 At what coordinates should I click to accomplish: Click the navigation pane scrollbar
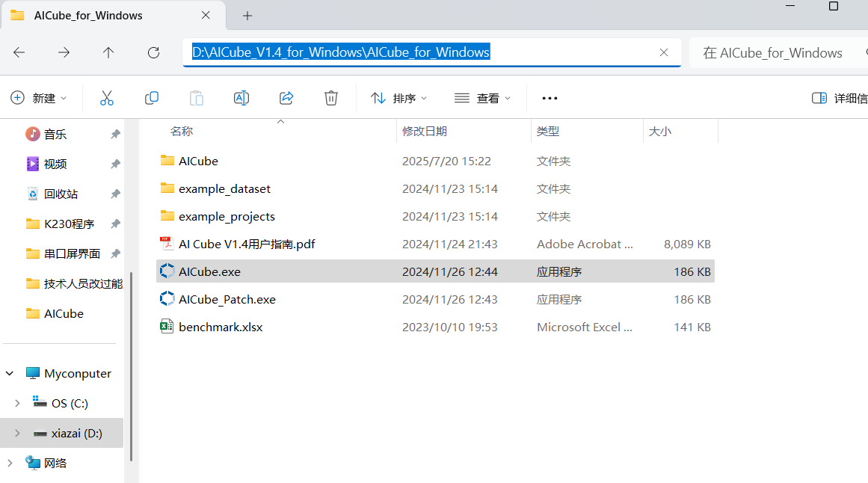point(131,366)
